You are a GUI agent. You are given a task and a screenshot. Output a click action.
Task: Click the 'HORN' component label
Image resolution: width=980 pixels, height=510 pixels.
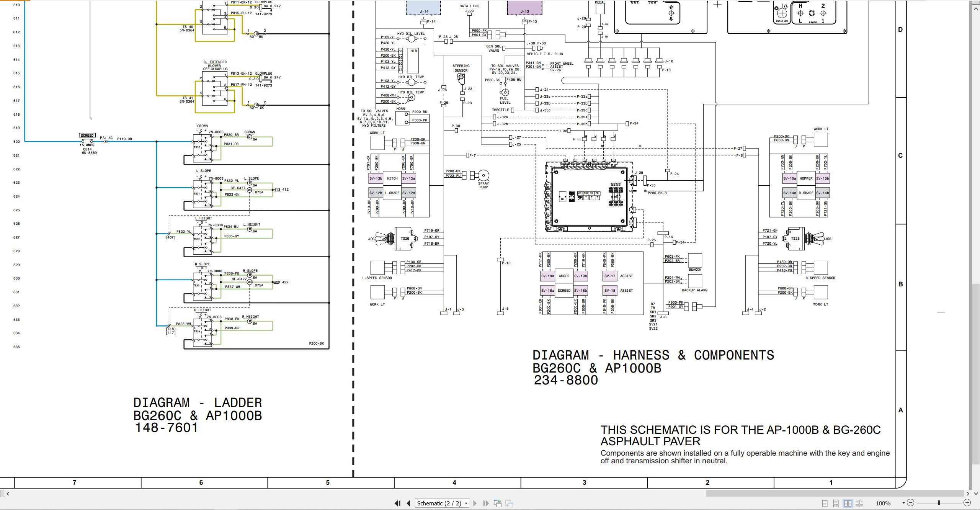tap(400, 109)
